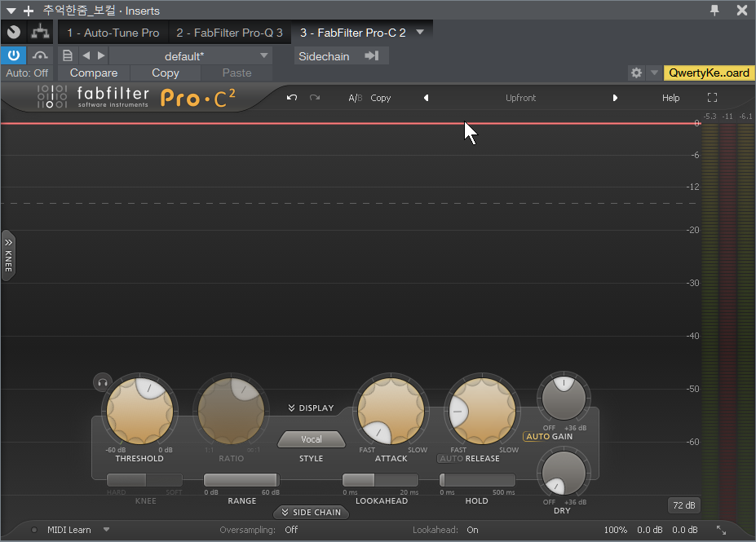The image size is (756, 542).
Task: Pin the inserts window
Action: pyautogui.click(x=714, y=10)
